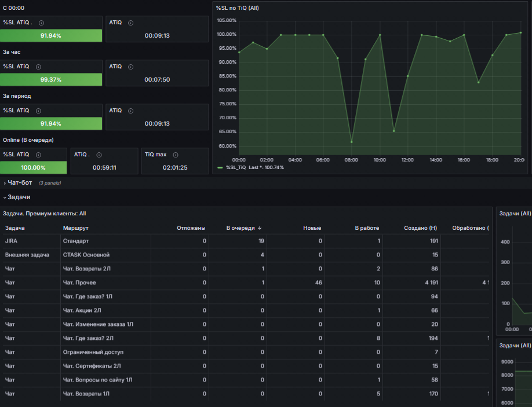The width and height of the screenshot is (532, 407).
Task: Open %SL по TiQ (All) panel title menu
Action: click(x=237, y=8)
